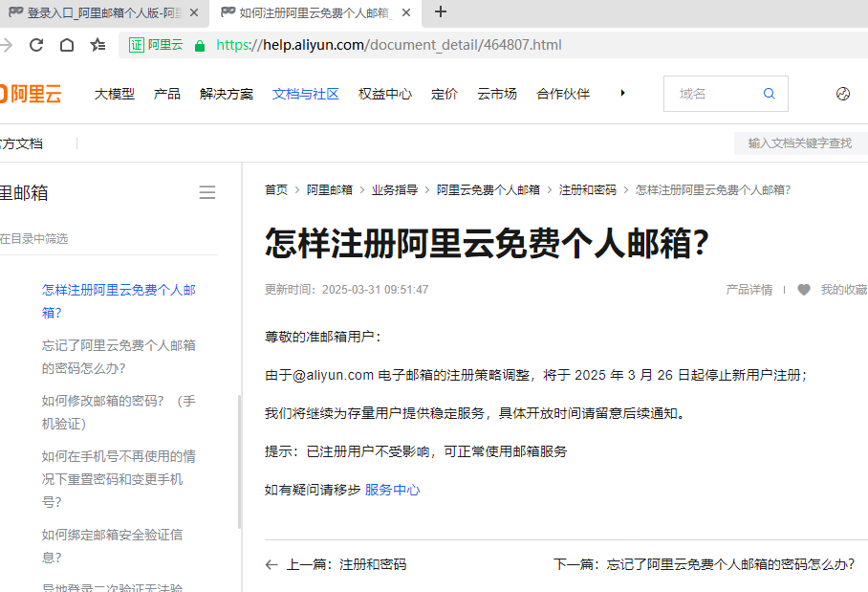Screen dimensions: 868x592
Task: Go to 注册和密码 in breadcrumb
Action: pos(588,190)
